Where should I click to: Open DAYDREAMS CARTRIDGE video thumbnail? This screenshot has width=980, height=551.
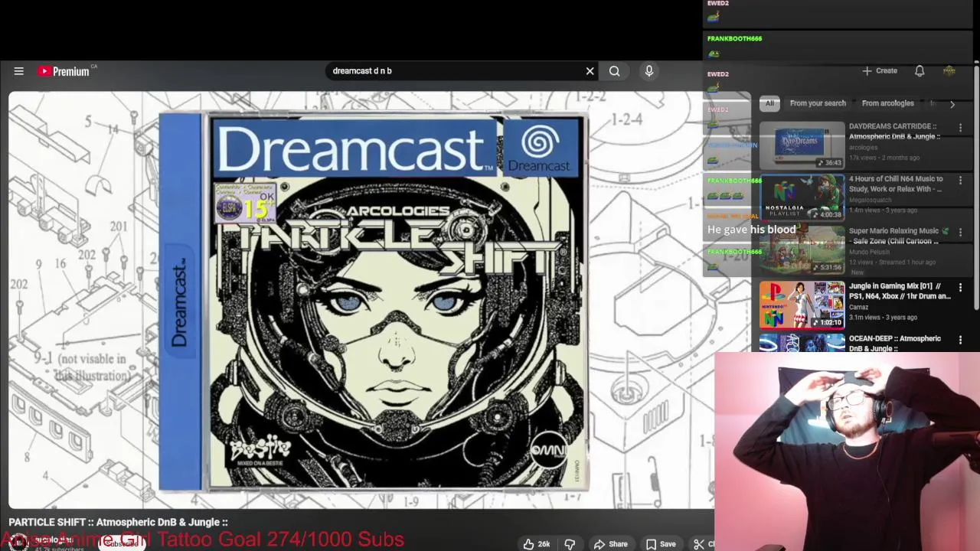pyautogui.click(x=802, y=145)
